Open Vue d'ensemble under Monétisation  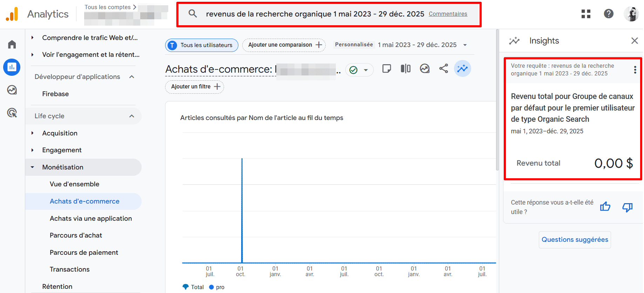pyautogui.click(x=74, y=184)
